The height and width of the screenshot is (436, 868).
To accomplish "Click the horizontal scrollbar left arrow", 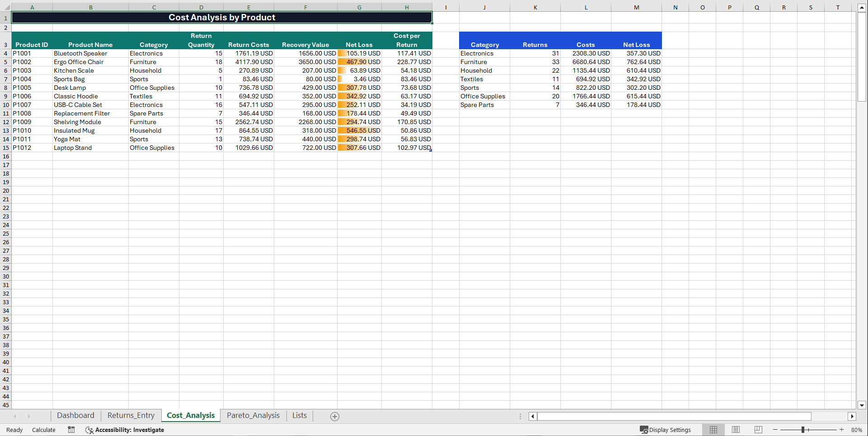I will coord(533,417).
